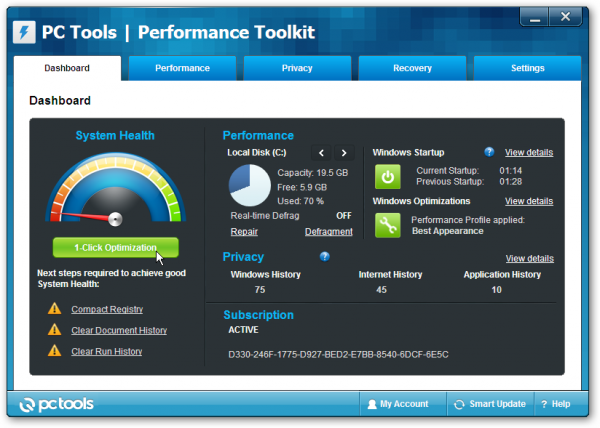Image resolution: width=600 pixels, height=428 pixels.
Task: View details for Windows Startup
Action: (x=529, y=152)
